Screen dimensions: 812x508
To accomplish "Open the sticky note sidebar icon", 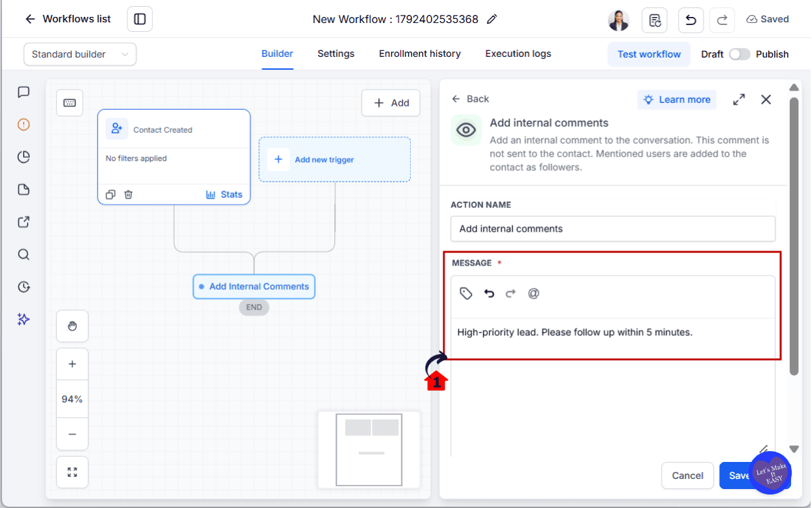I will [x=24, y=190].
